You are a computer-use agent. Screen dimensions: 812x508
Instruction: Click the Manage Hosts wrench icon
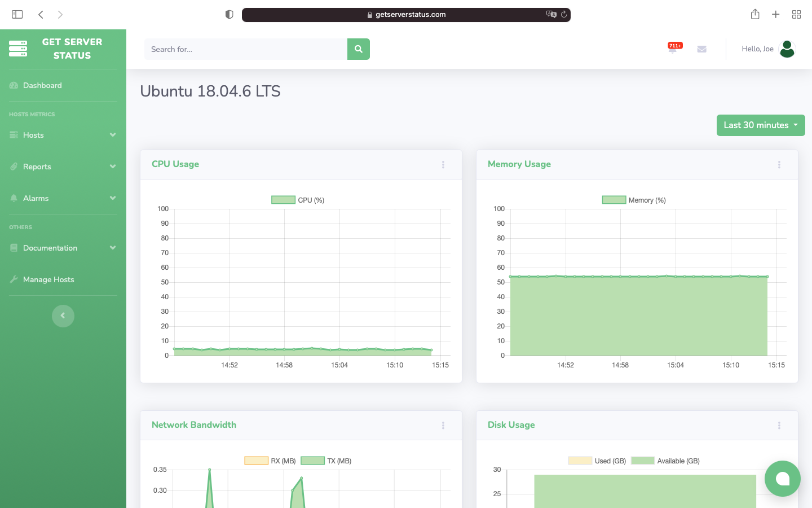coord(14,279)
